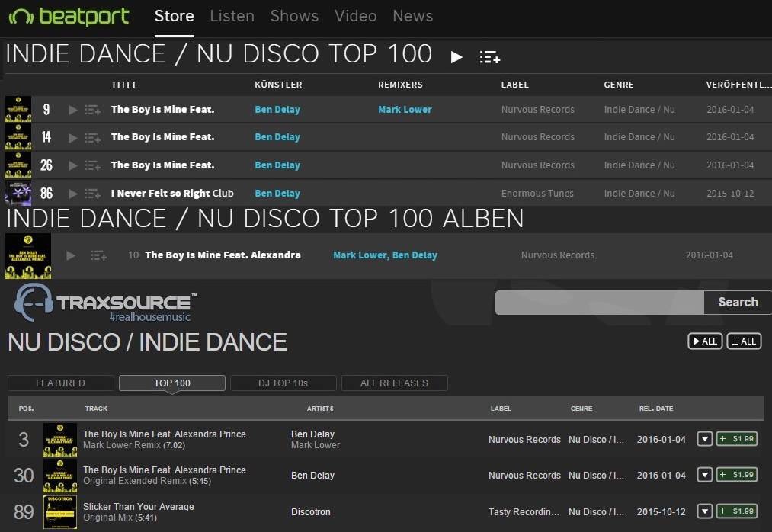Open Enormous Tunes label link
Screen dimensions: 772x532
pyautogui.click(x=537, y=193)
